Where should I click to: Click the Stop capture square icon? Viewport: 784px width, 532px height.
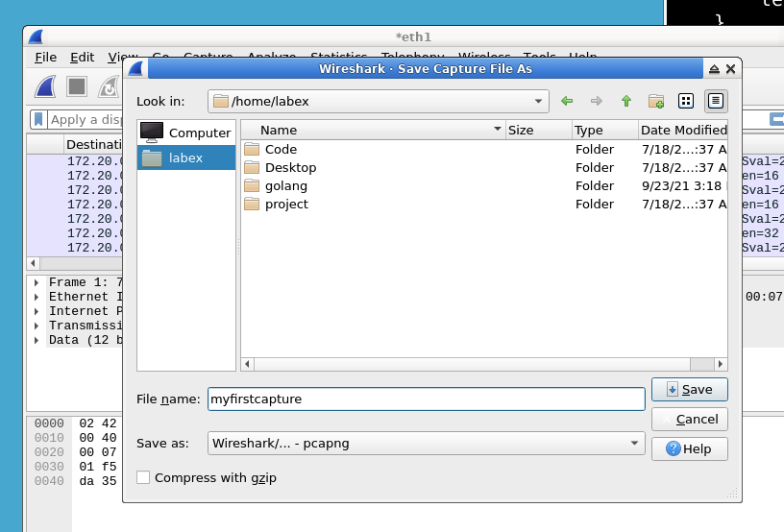coord(77,86)
